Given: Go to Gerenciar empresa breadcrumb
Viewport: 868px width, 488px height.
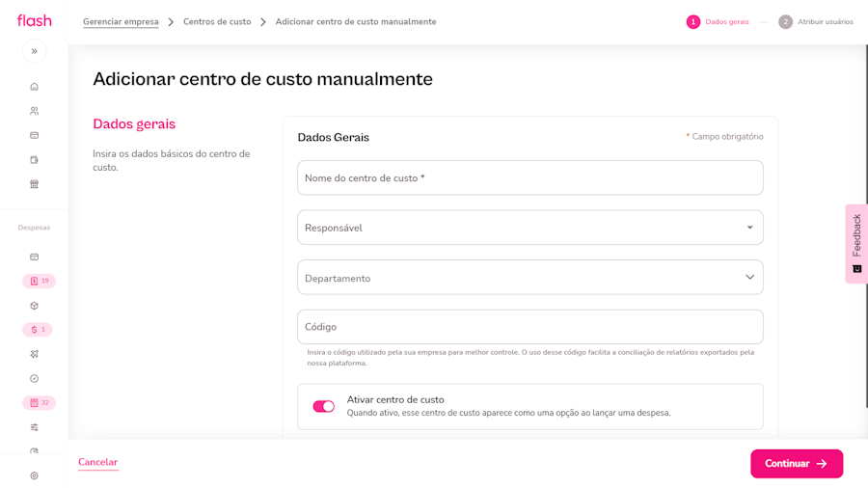Looking at the screenshot, I should [121, 21].
